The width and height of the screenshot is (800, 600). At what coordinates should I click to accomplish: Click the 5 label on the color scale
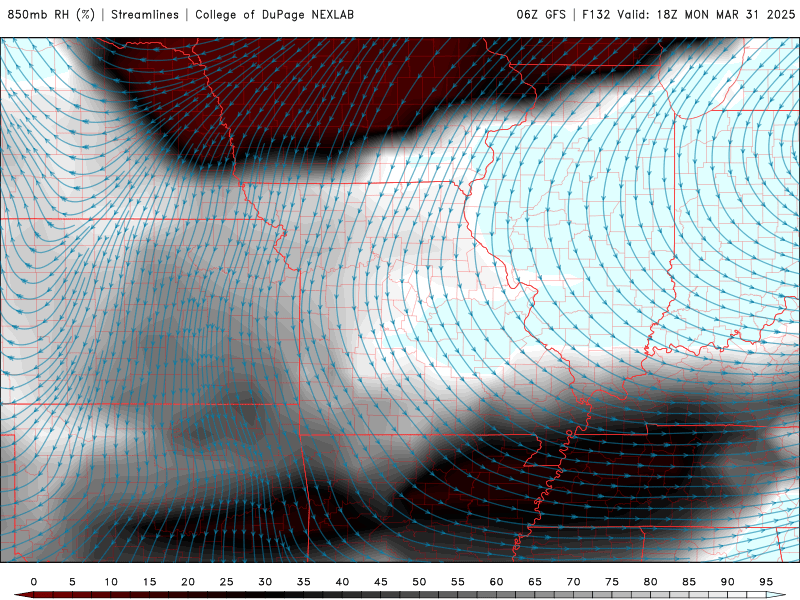pos(72,582)
